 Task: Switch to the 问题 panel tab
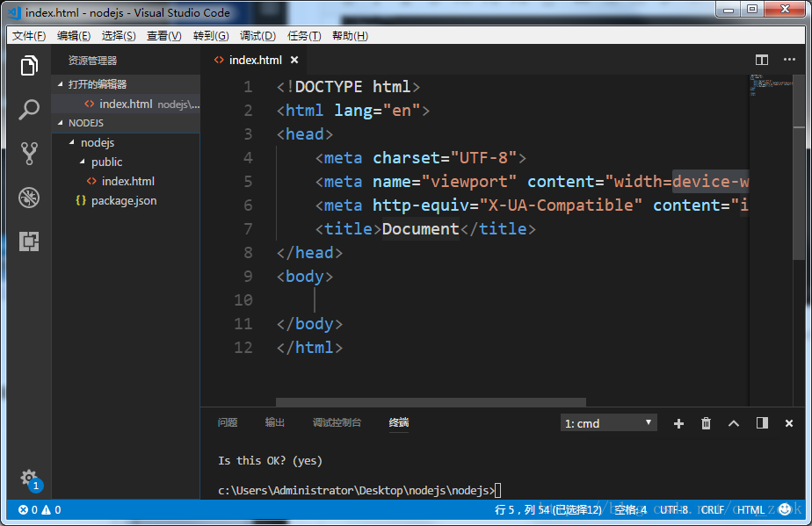click(x=228, y=423)
